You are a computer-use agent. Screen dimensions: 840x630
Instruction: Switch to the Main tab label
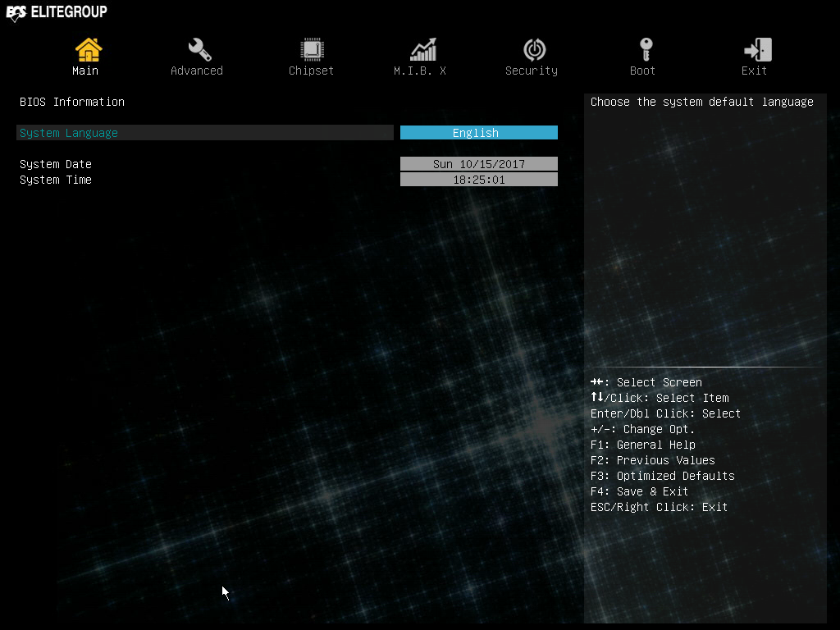click(x=85, y=71)
